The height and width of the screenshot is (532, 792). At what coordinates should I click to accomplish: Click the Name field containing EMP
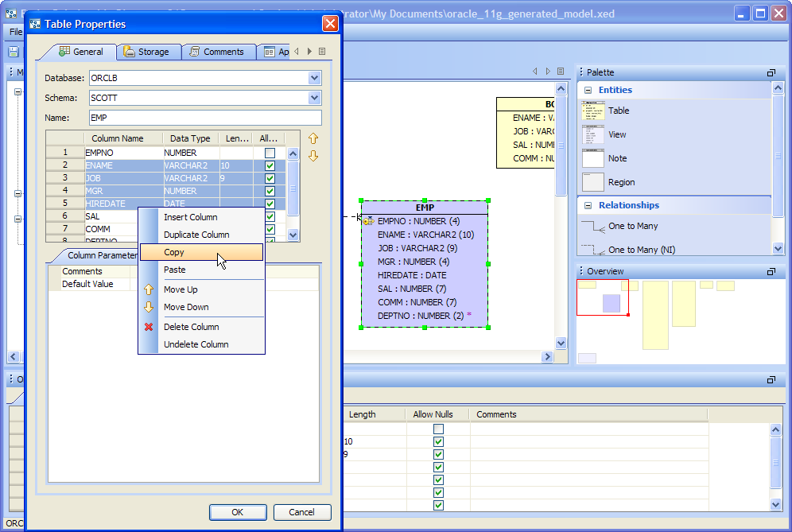coord(205,118)
